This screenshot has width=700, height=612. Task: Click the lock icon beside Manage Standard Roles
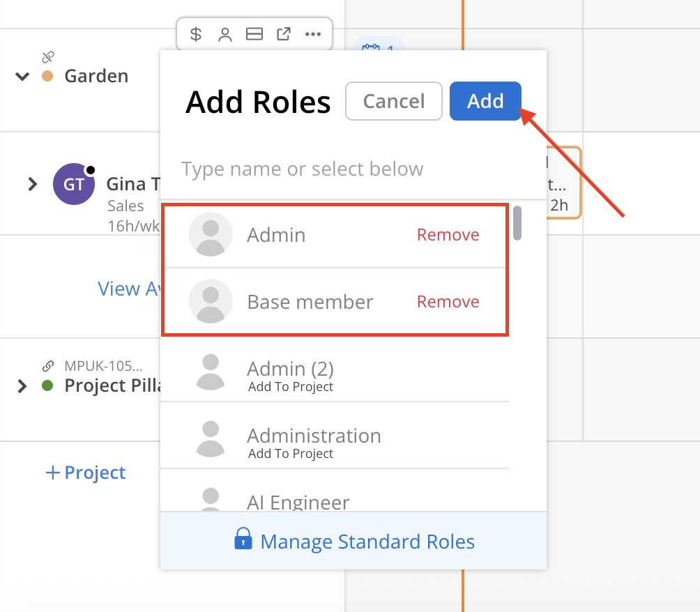(243, 539)
